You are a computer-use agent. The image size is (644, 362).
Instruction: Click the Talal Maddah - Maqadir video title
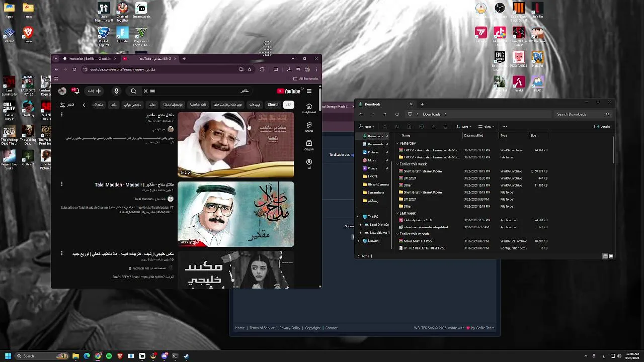(134, 185)
